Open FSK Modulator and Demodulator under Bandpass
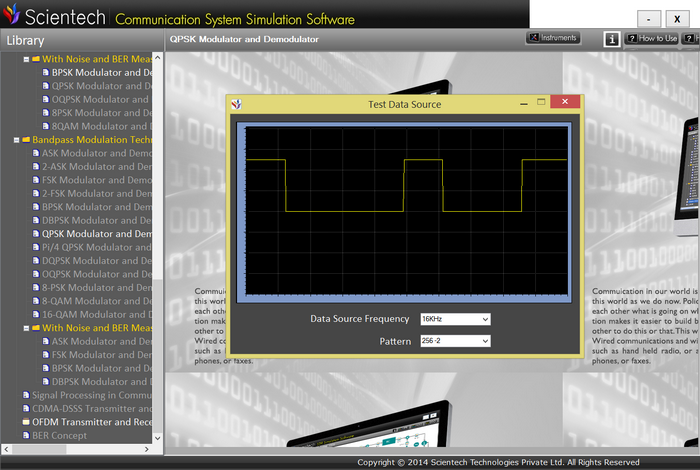The height and width of the screenshot is (470, 700). [97, 180]
